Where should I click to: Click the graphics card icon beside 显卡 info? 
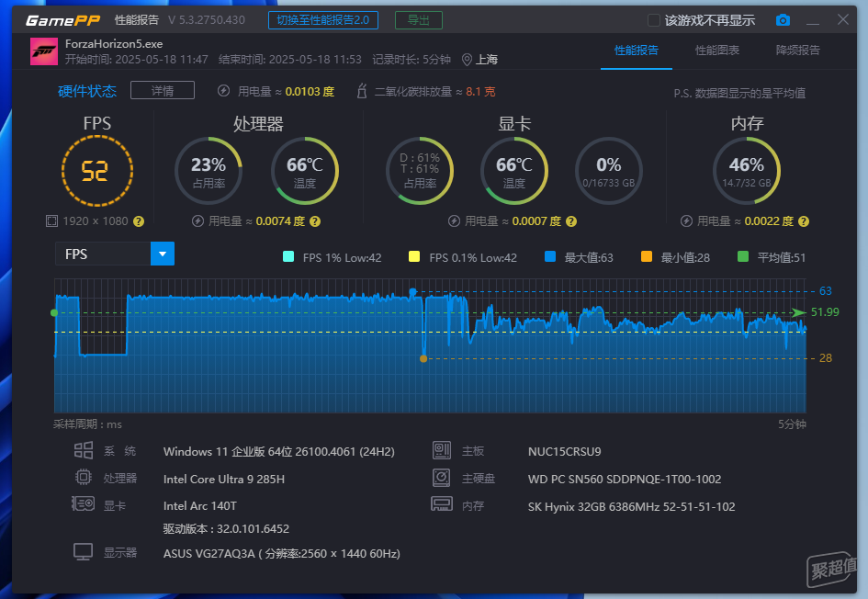(x=83, y=503)
